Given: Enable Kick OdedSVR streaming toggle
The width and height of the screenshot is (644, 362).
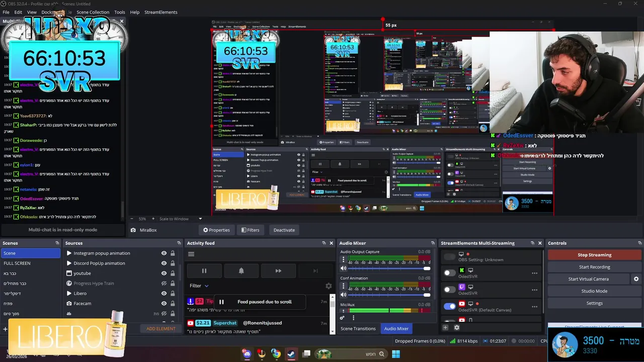Looking at the screenshot, I should [449, 273].
